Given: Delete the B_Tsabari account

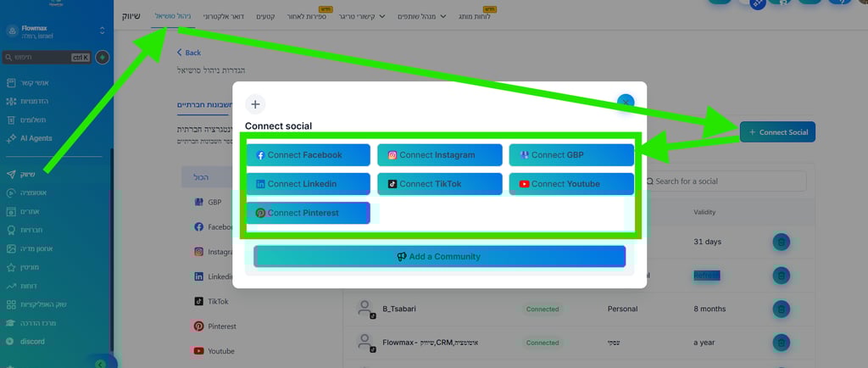Looking at the screenshot, I should pyautogui.click(x=781, y=309).
